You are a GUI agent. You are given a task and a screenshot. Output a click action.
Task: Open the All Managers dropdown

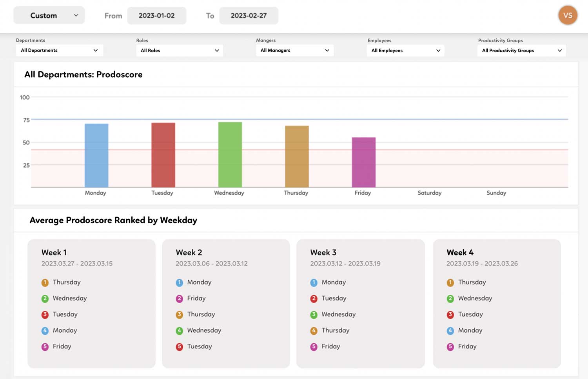[294, 50]
